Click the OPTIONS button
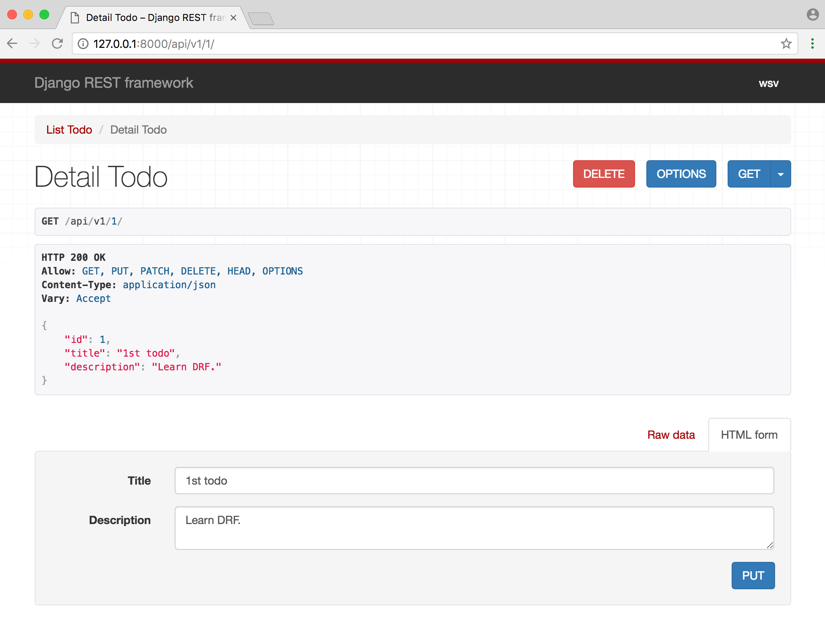 pos(681,174)
